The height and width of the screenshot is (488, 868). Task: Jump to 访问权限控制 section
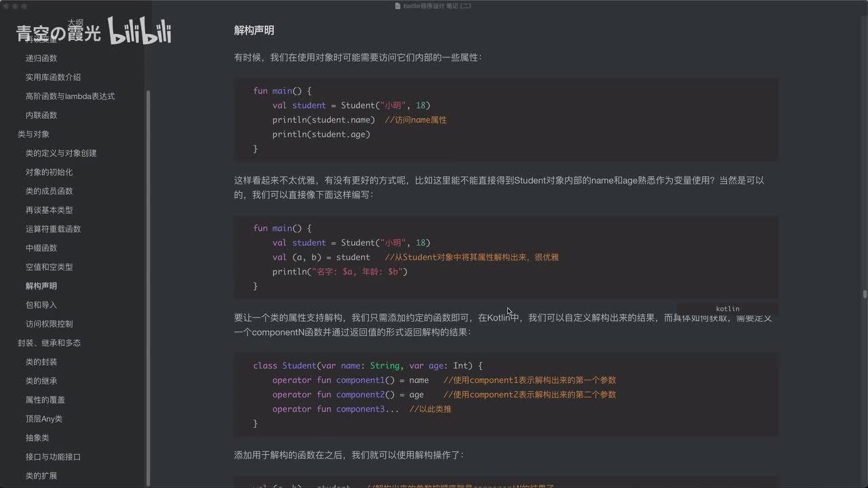point(49,324)
